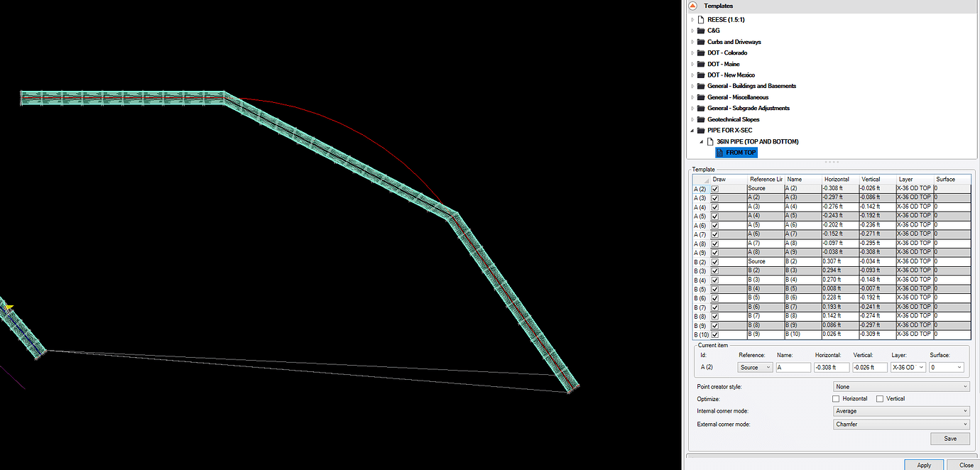Collapse 36IN PIPE (TOP AND BOTTOM) node
This screenshot has height=470, width=980.
(702, 141)
